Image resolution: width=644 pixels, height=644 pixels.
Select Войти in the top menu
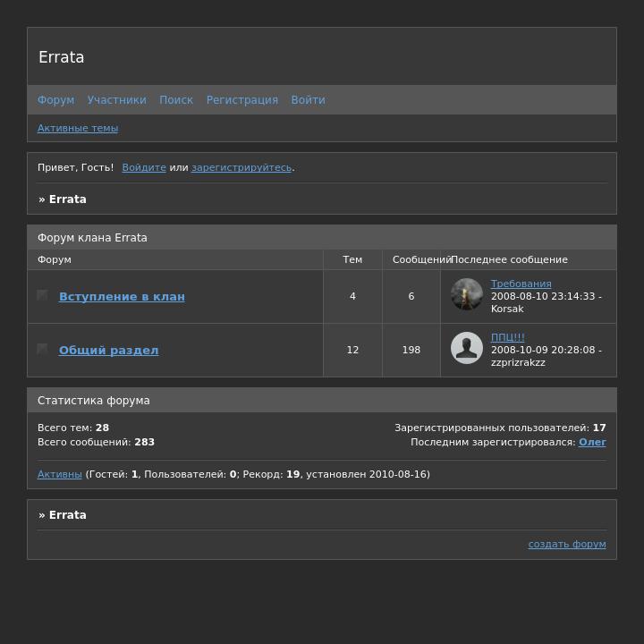[x=308, y=100]
